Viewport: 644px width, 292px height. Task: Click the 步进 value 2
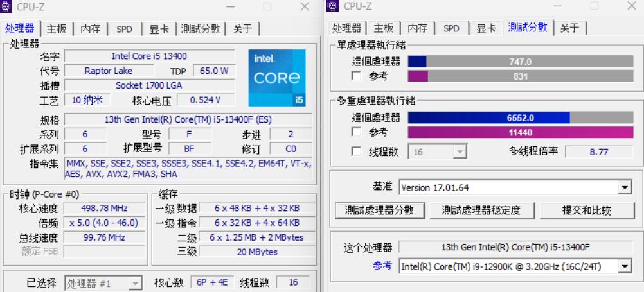(x=291, y=134)
